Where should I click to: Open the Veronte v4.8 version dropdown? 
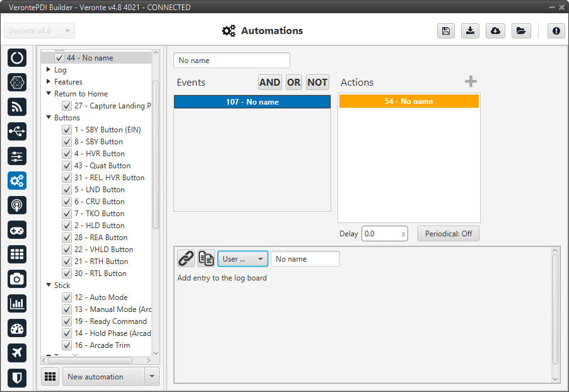click(40, 31)
